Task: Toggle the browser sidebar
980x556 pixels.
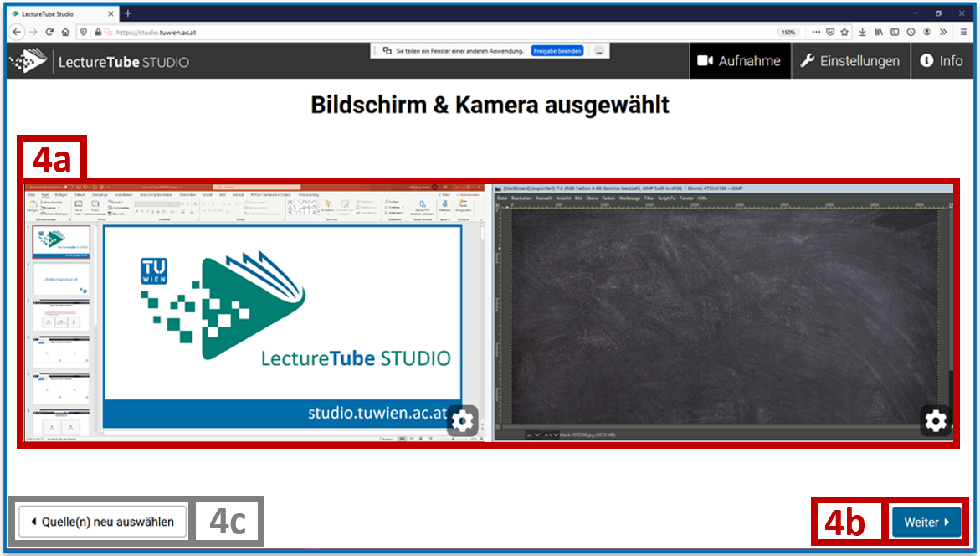Action: 895,32
